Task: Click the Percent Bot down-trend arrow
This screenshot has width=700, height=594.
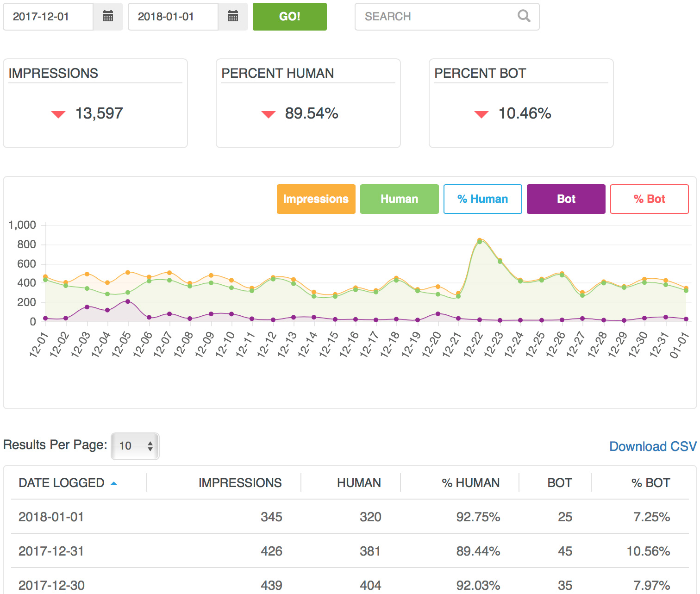Action: click(481, 114)
